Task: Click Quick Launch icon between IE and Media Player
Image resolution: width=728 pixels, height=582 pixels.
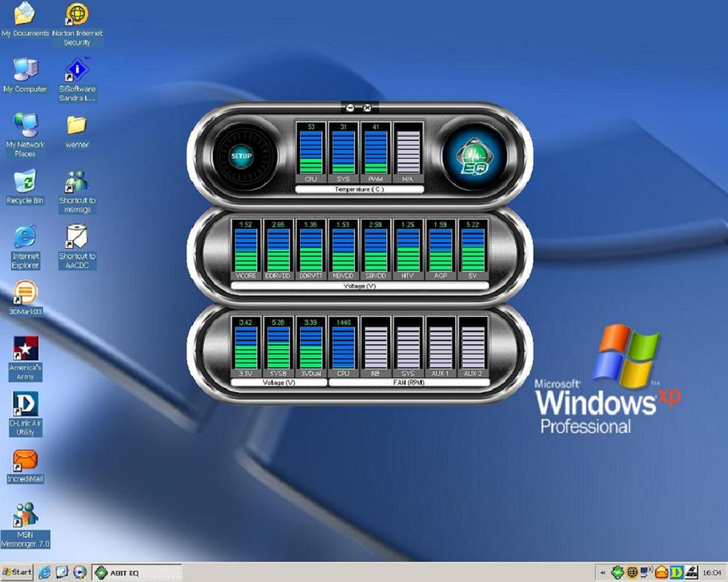Action: 62,572
